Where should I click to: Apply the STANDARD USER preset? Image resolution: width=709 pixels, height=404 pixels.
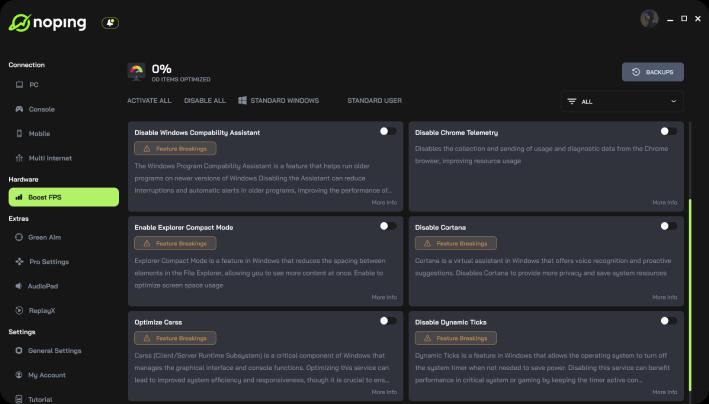[x=374, y=100]
